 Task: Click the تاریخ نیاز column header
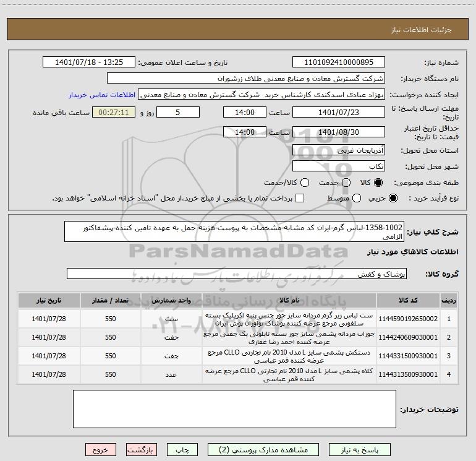click(49, 300)
